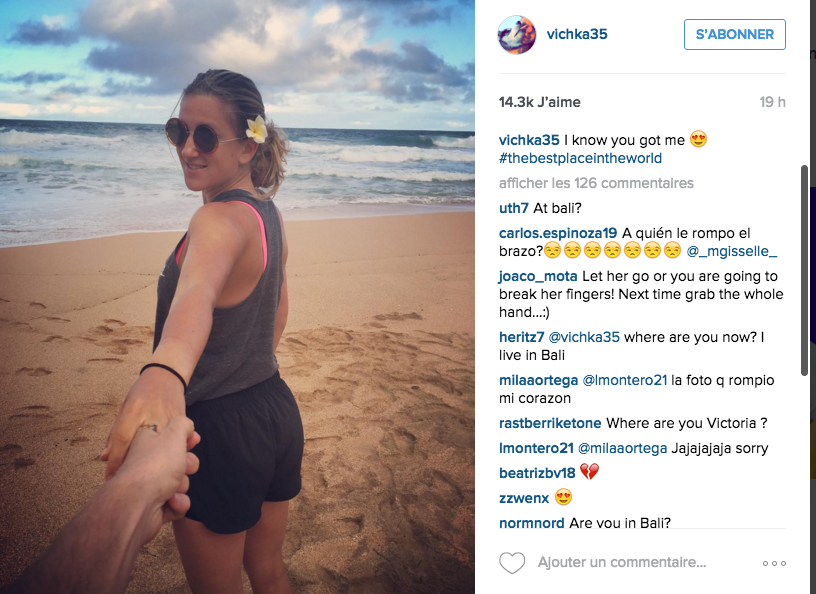Expand afficher les 126 commentaires
This screenshot has height=594, width=816.
click(x=596, y=183)
